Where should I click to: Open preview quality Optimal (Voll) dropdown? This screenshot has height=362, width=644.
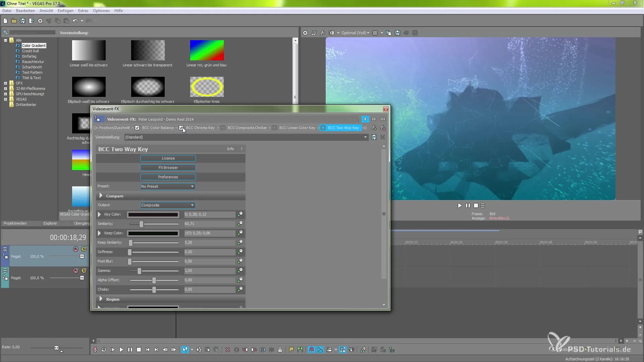click(x=355, y=33)
